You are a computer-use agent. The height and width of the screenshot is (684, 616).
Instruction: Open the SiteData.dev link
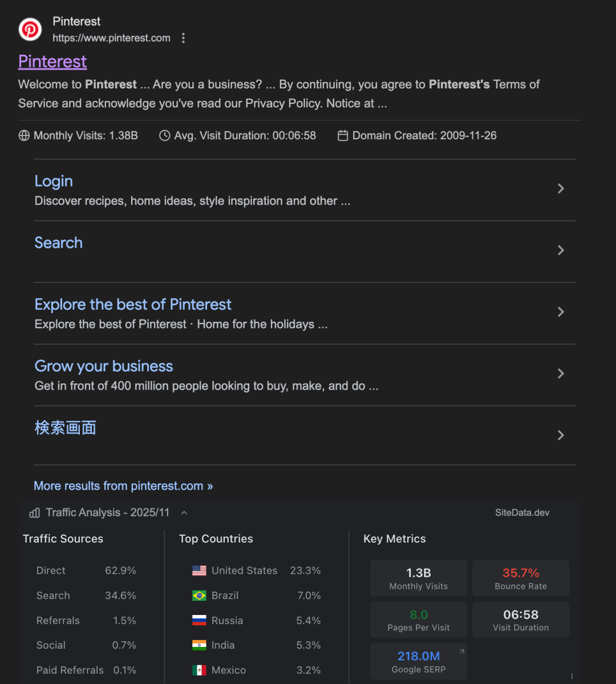tap(522, 513)
